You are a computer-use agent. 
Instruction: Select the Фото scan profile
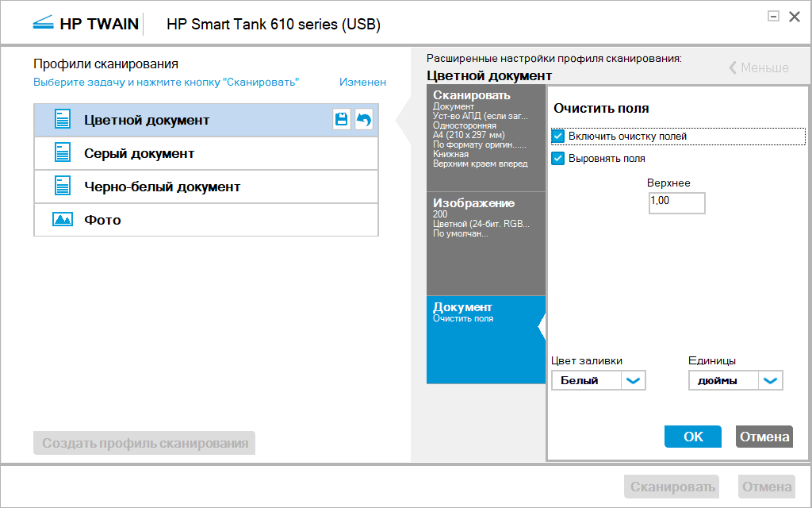pos(206,220)
